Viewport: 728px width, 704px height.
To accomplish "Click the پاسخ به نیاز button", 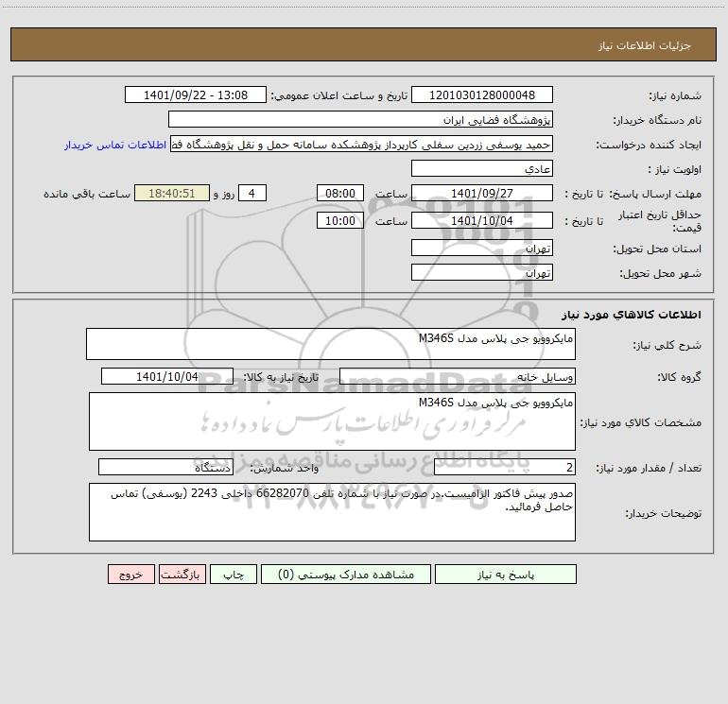I will click(x=506, y=574).
